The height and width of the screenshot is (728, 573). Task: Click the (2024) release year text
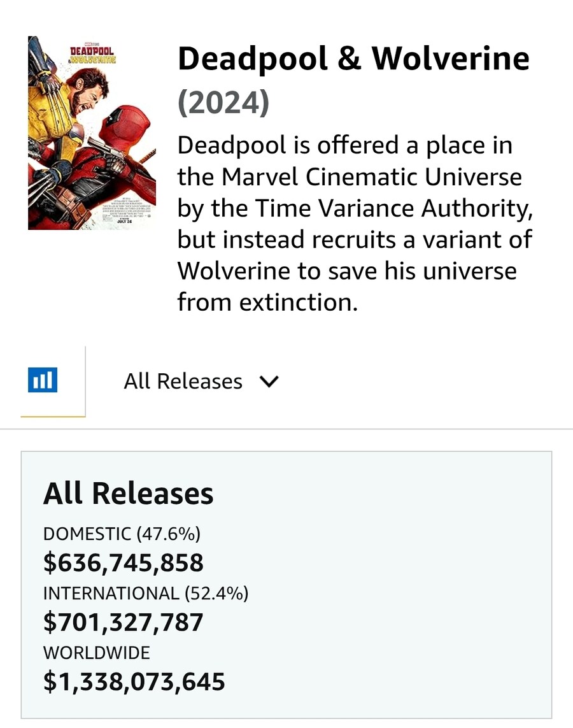pyautogui.click(x=223, y=103)
